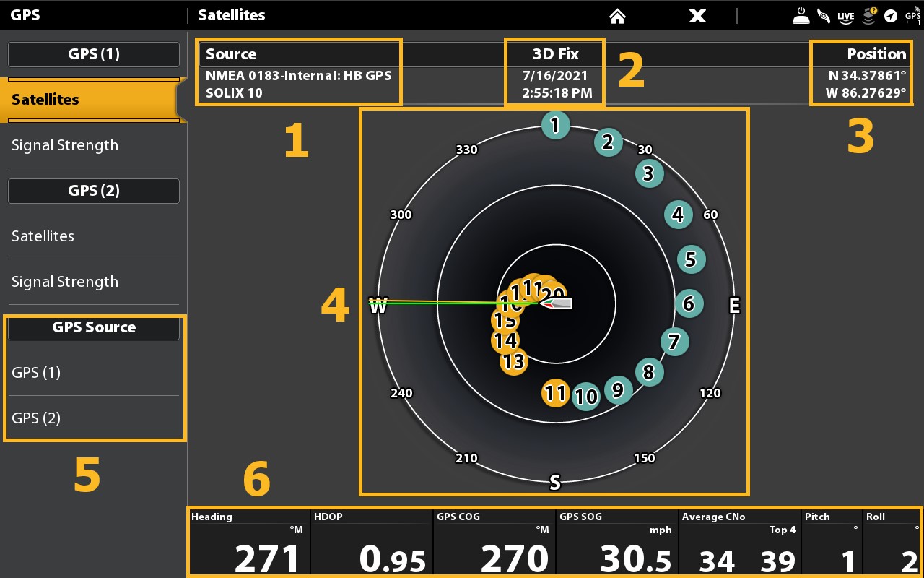Click the Pitch data box
Image resolution: width=924 pixels, height=578 pixels.
832,543
